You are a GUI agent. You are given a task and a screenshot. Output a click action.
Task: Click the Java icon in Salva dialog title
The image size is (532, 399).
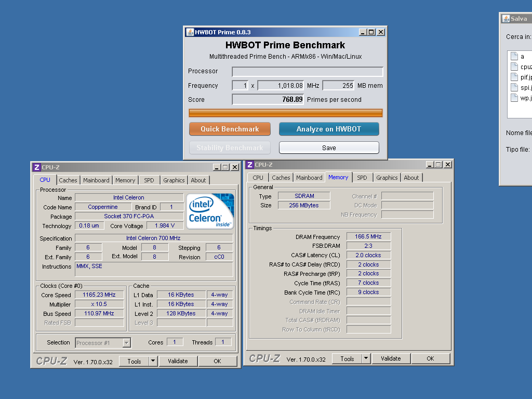tap(506, 19)
